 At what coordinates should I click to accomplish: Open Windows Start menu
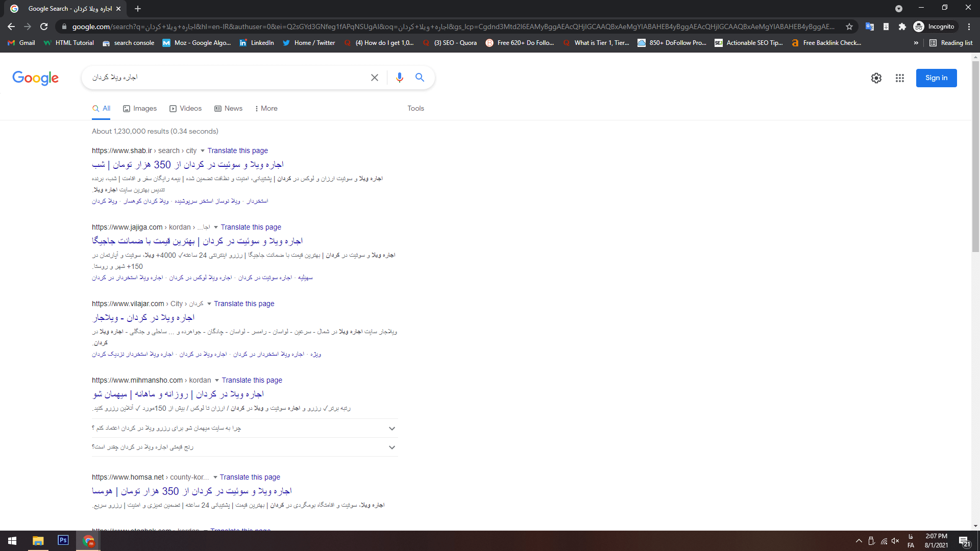(x=12, y=541)
